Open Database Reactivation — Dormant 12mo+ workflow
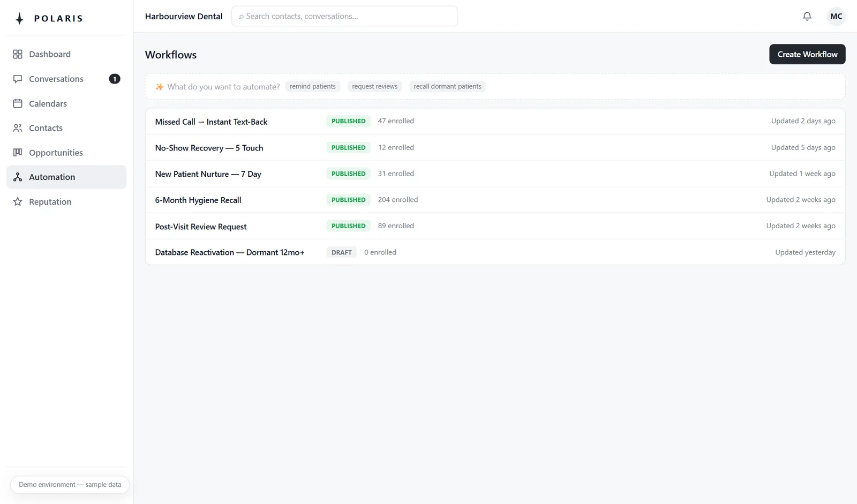The height and width of the screenshot is (504, 857). (495, 252)
